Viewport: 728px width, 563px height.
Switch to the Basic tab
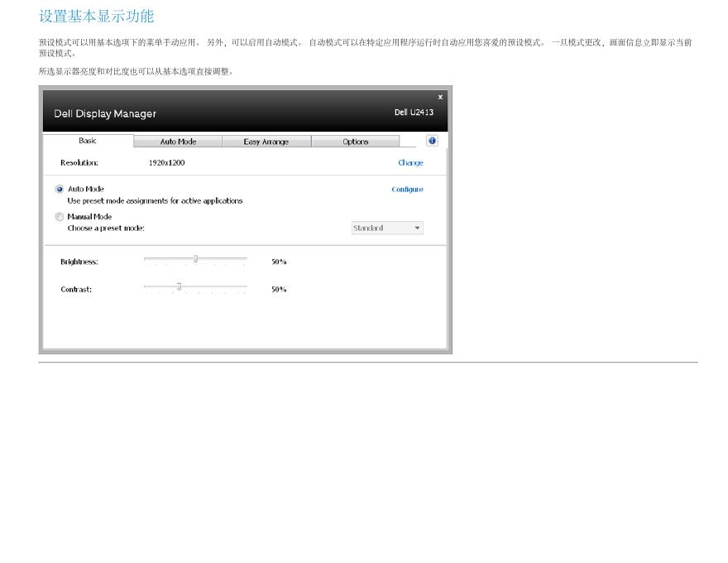[x=88, y=141]
